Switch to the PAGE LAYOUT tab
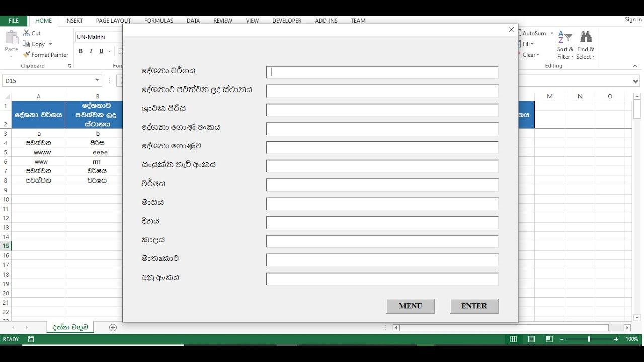This screenshot has height=362, width=644. pyautogui.click(x=113, y=21)
